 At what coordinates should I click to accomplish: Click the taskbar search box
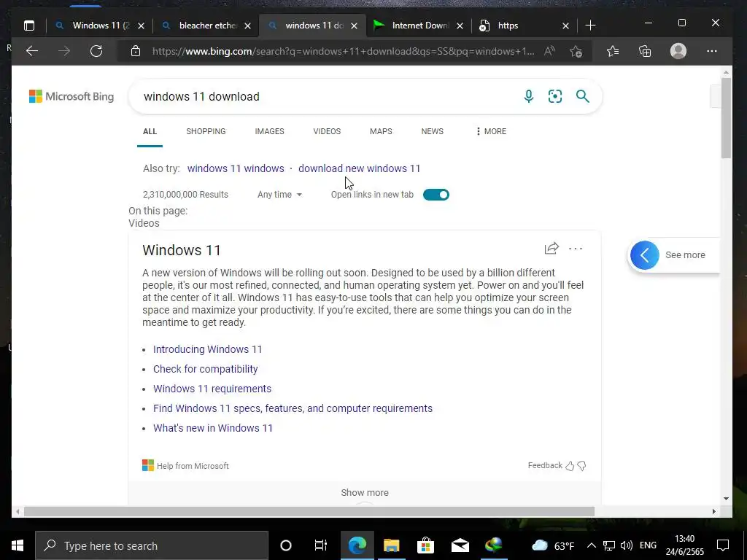[x=152, y=545]
